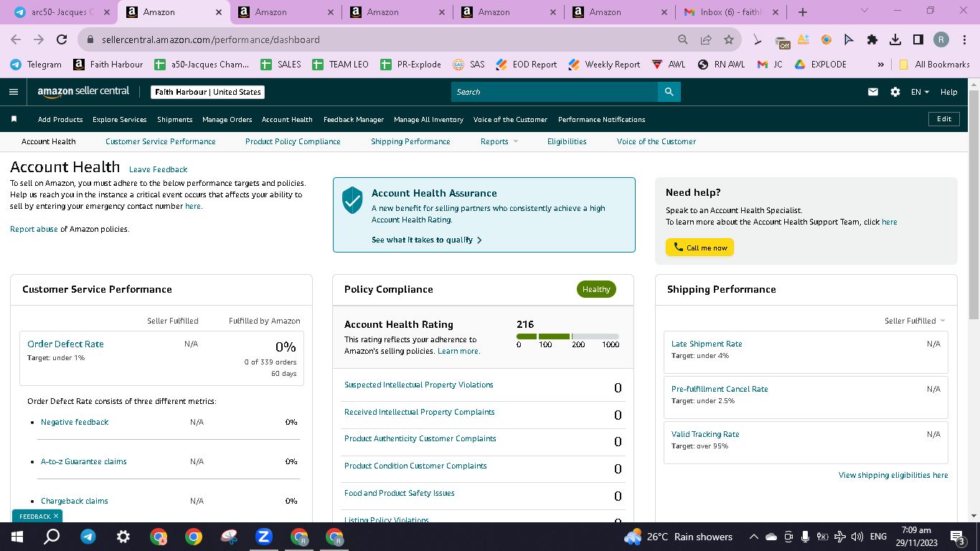Open Manage Orders in the top menu
This screenshot has height=551, width=980.
pyautogui.click(x=227, y=119)
